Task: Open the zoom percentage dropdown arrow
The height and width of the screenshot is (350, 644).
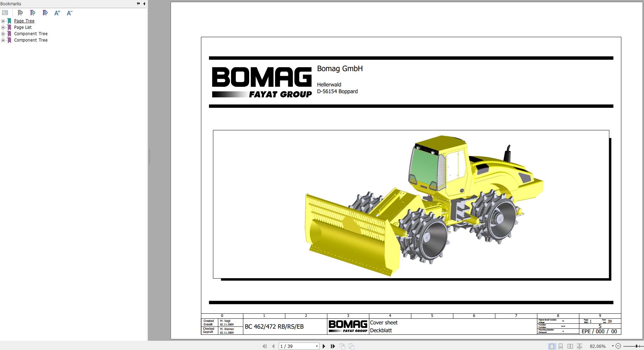Action: tap(613, 346)
